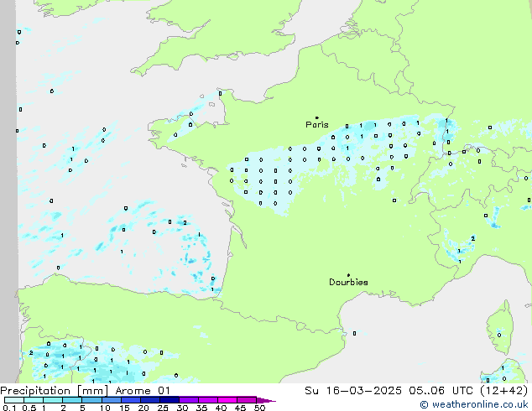Pick the 30–35 mm purple legend swatch
The width and height of the screenshot is (532, 411).
coord(188,400)
